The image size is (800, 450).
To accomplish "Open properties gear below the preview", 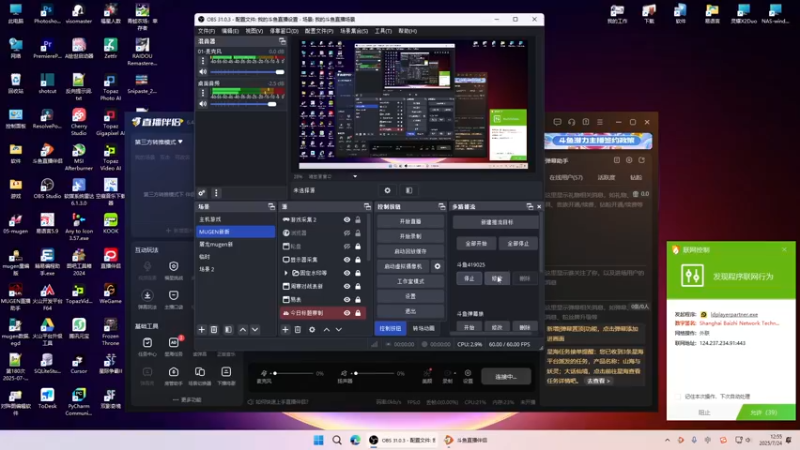I will click(x=387, y=190).
